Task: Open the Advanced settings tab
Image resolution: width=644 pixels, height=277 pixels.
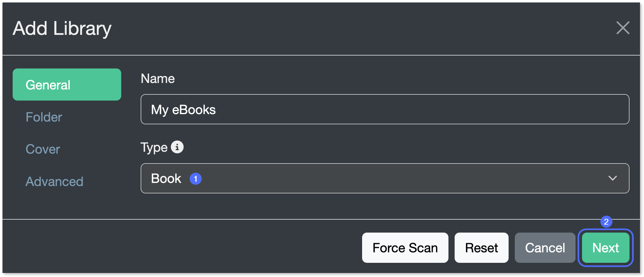Action: click(x=55, y=181)
